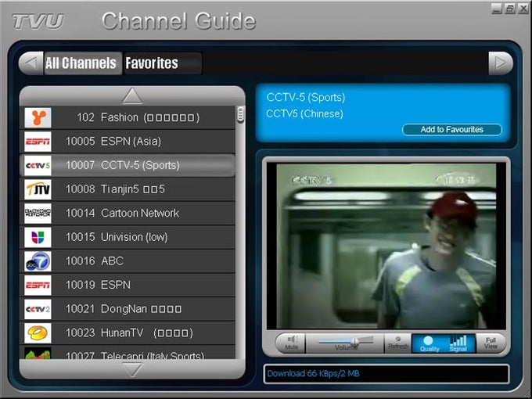Click the video preview of CCTV-5

click(386, 246)
